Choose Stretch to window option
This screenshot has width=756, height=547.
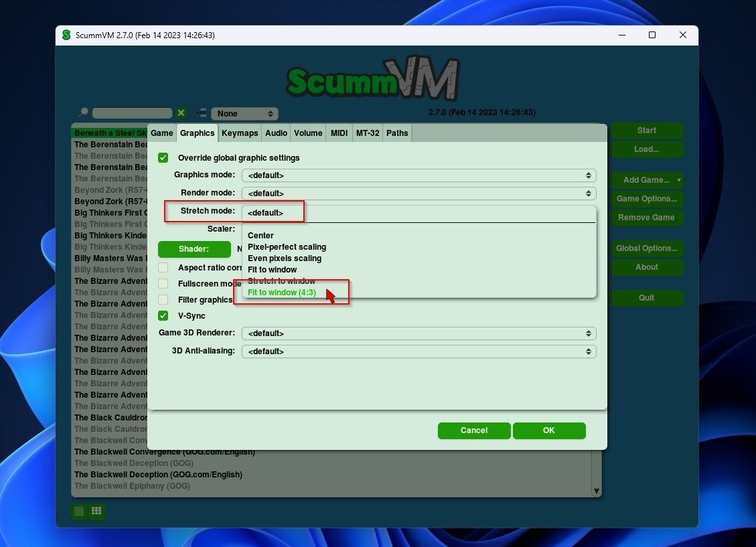click(x=281, y=281)
